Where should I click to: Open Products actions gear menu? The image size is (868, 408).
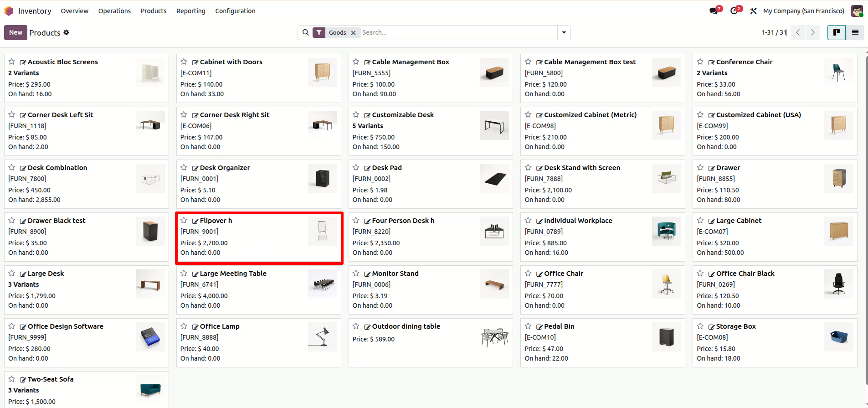click(67, 32)
